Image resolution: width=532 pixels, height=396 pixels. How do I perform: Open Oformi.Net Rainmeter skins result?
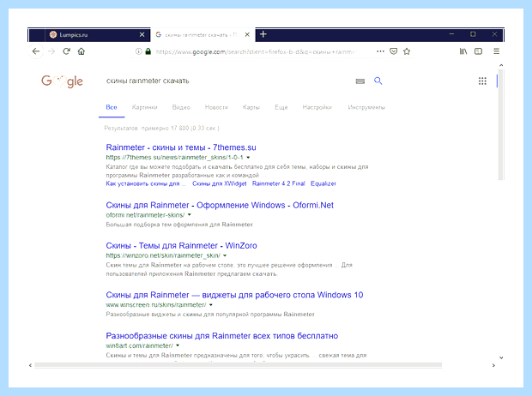pos(220,205)
